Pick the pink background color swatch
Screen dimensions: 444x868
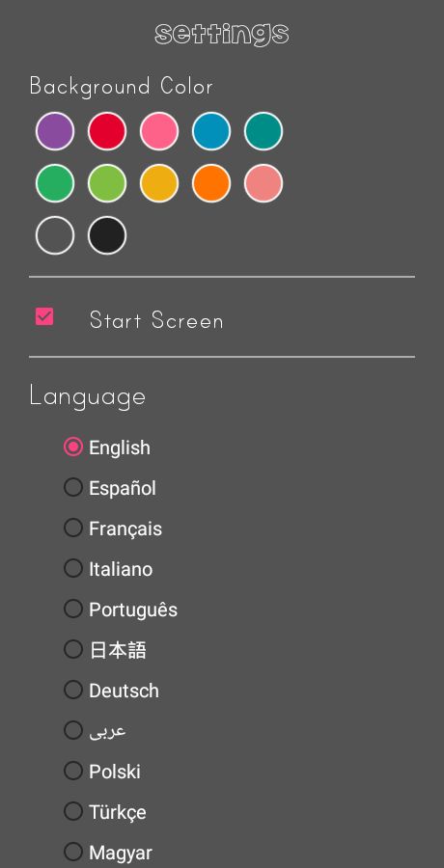159,131
